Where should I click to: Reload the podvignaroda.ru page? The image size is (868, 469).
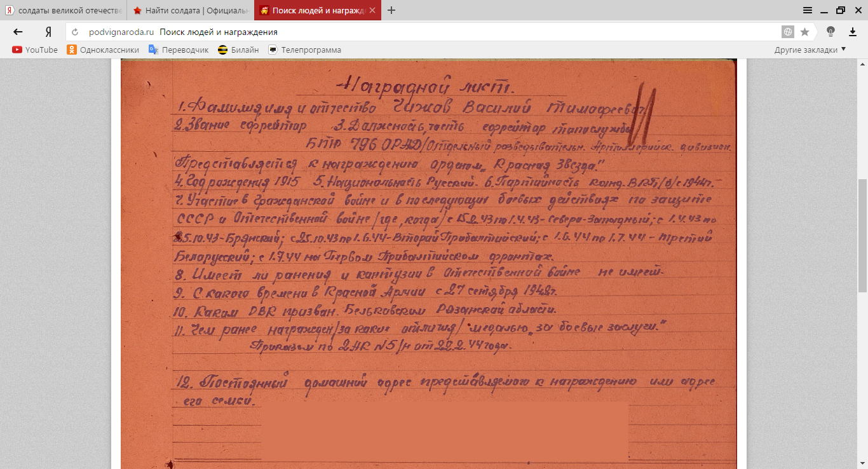point(75,32)
